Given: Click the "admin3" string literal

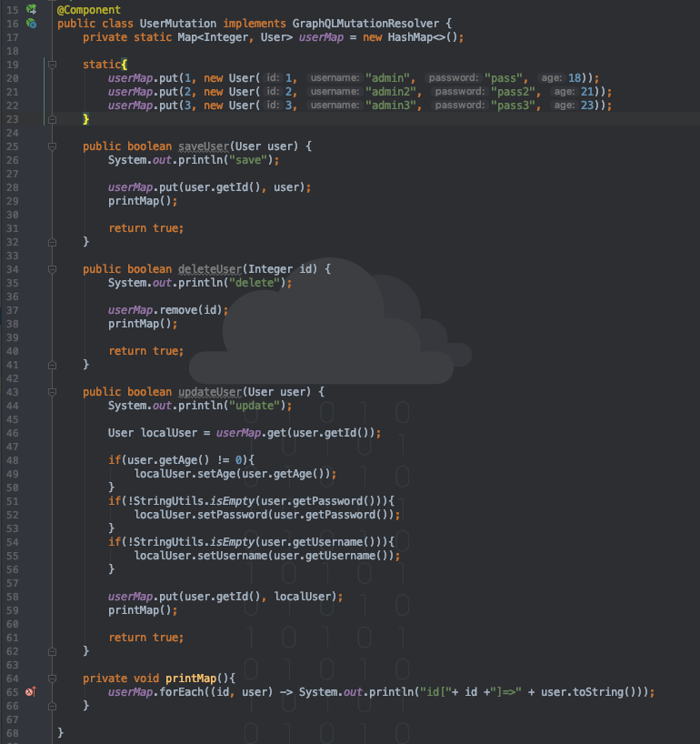Looking at the screenshot, I should 391,106.
